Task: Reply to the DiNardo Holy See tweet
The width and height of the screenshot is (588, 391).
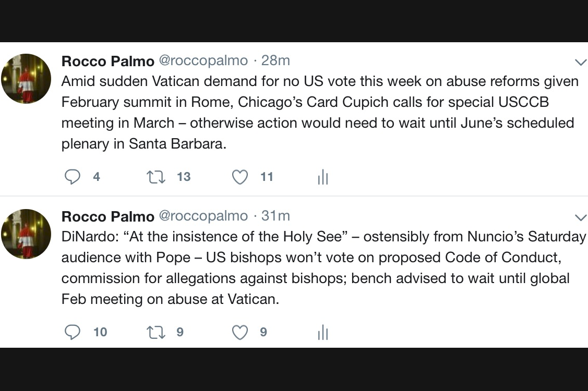Action: pos(73,332)
